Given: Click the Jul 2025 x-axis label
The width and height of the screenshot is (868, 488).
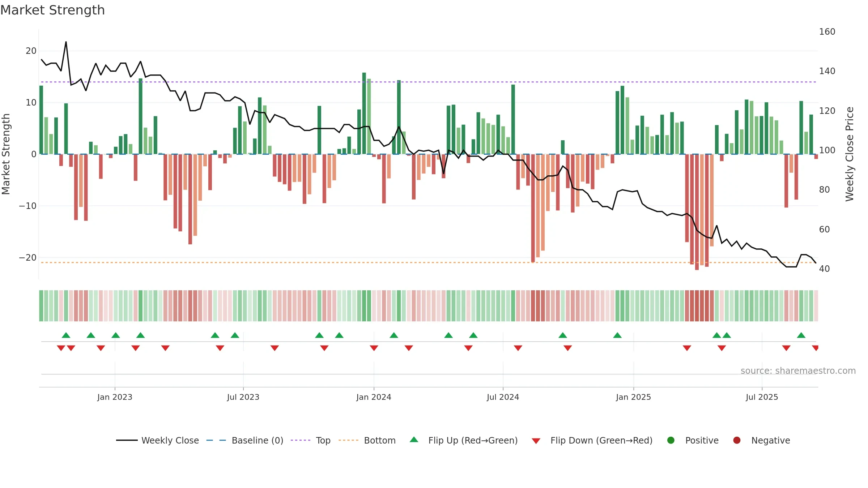Looking at the screenshot, I should (x=762, y=397).
